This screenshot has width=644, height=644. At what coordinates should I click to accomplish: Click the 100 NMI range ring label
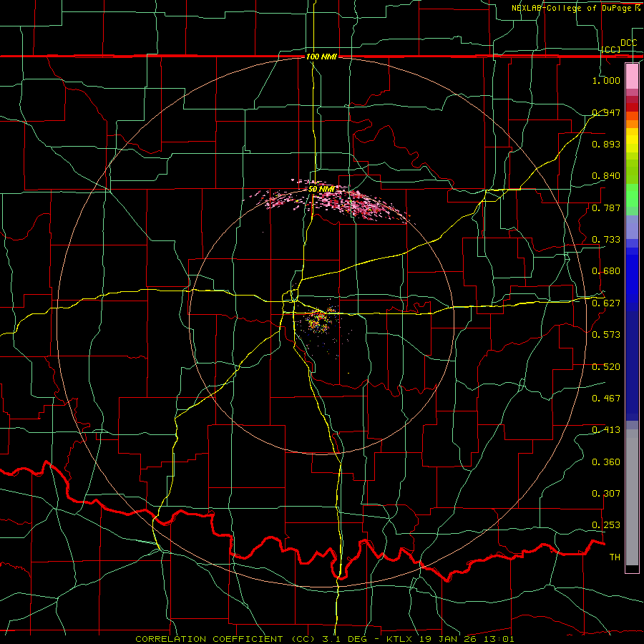[x=321, y=57]
